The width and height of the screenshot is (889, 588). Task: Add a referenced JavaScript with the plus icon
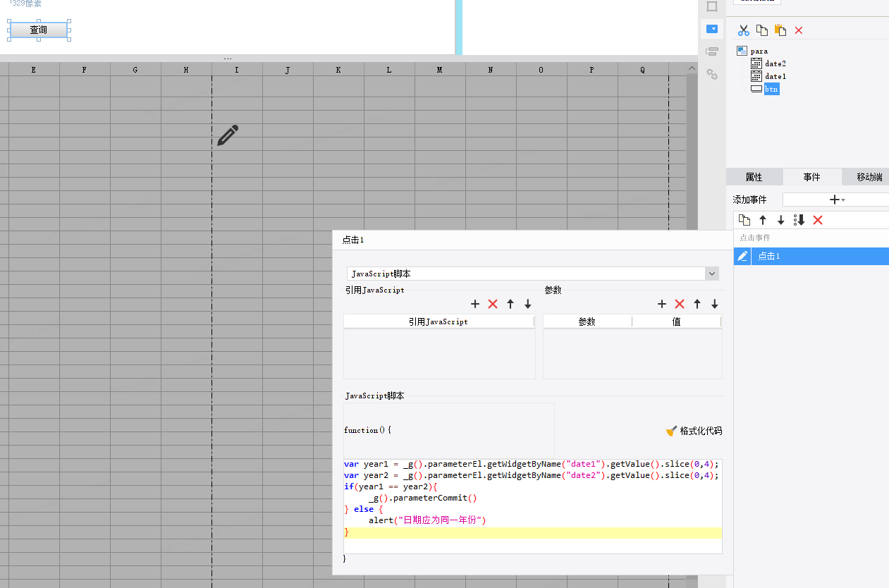pyautogui.click(x=475, y=304)
